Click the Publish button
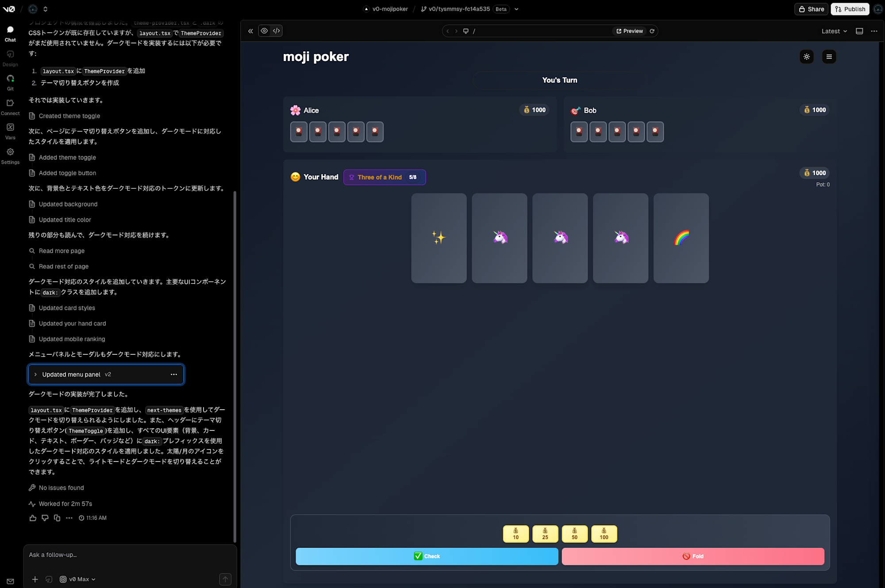This screenshot has height=588, width=885. (850, 9)
